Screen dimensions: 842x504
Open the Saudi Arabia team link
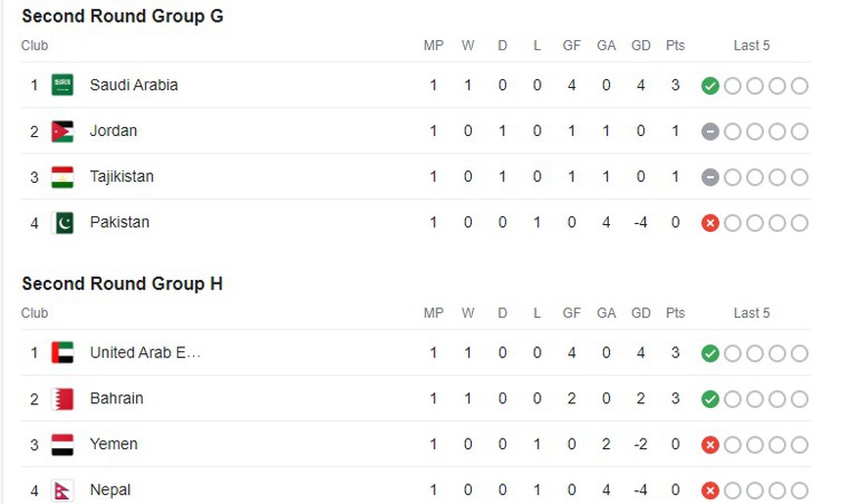(x=134, y=85)
